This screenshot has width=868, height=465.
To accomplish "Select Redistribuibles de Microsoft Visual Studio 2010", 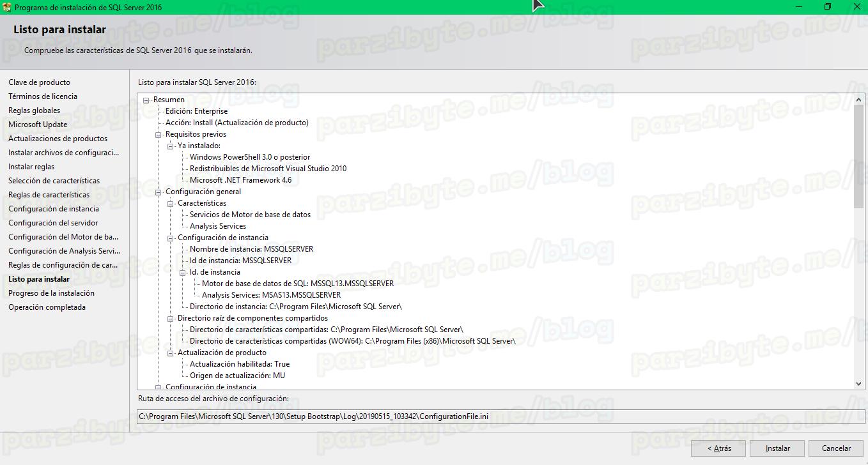I will click(x=268, y=169).
